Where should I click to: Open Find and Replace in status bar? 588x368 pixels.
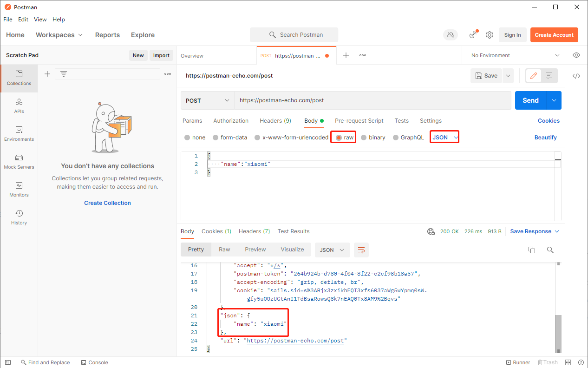pos(46,362)
